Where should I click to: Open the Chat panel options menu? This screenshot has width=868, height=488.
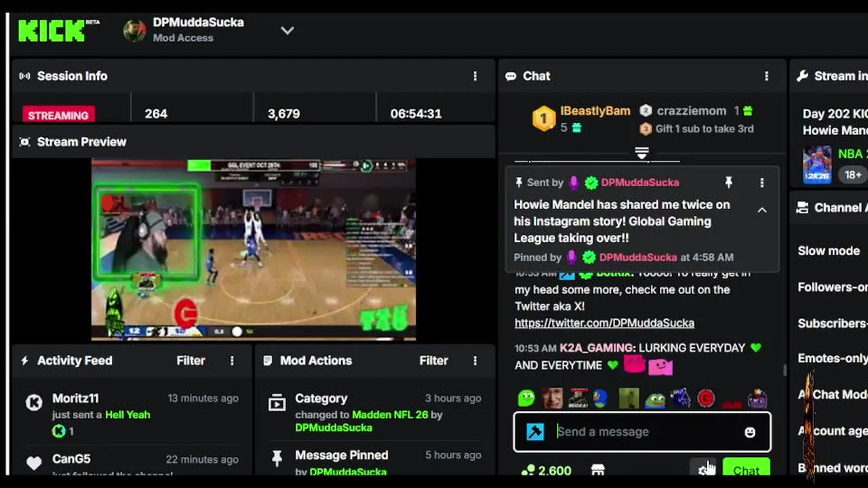(x=766, y=76)
